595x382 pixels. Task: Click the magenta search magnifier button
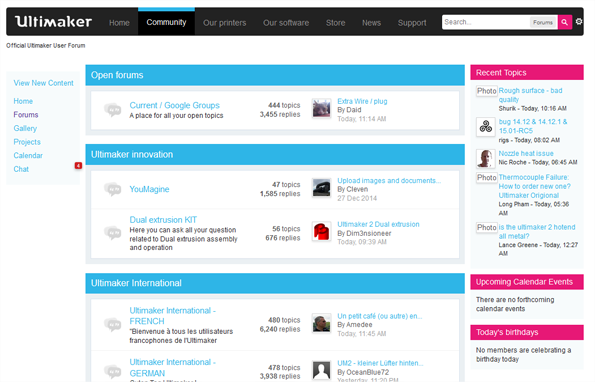[x=565, y=22]
